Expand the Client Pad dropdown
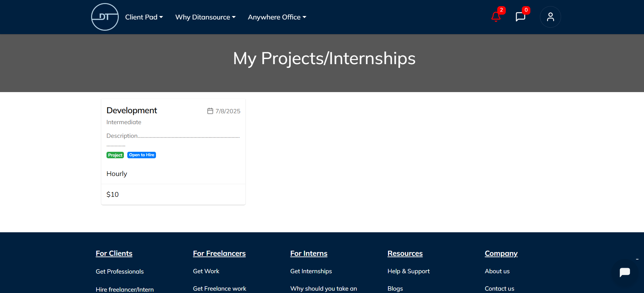 144,17
